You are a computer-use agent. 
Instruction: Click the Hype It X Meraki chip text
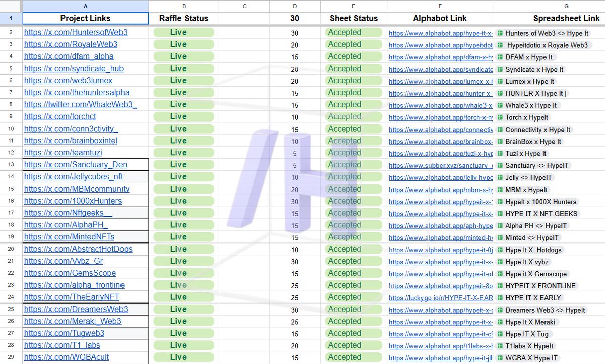pos(530,322)
